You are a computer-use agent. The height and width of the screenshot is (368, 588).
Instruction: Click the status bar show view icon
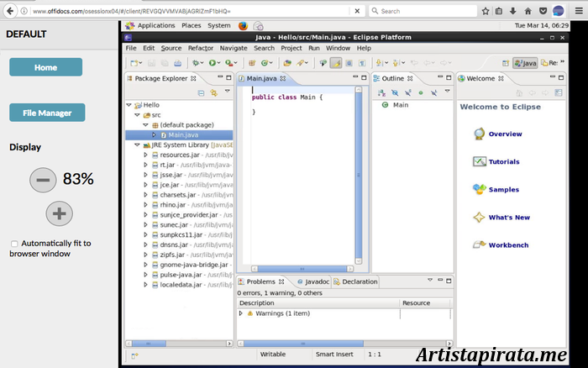pyautogui.click(x=134, y=355)
